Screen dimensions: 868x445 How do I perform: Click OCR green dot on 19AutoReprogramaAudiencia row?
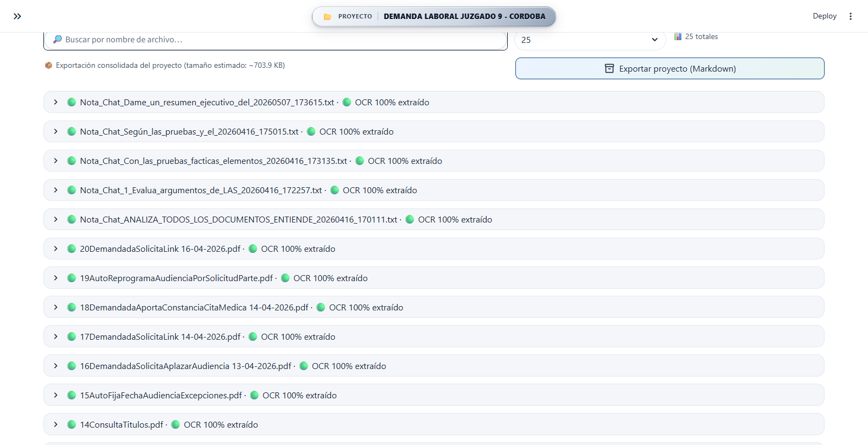(285, 278)
